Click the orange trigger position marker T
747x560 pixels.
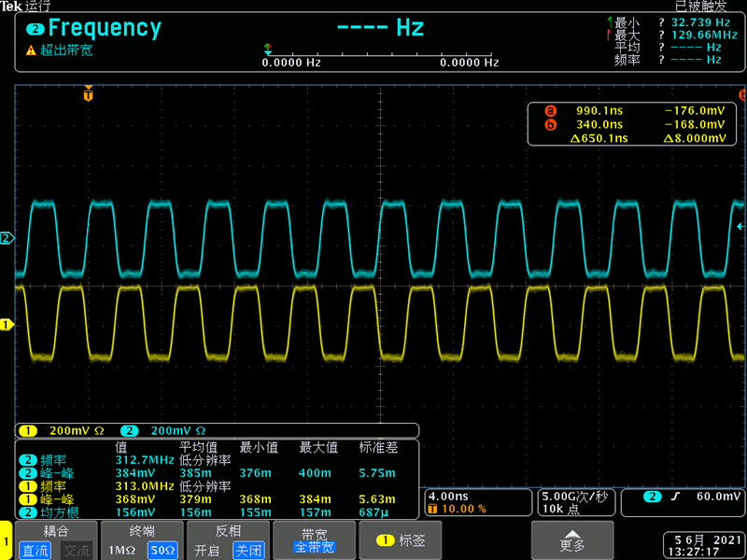pos(89,94)
